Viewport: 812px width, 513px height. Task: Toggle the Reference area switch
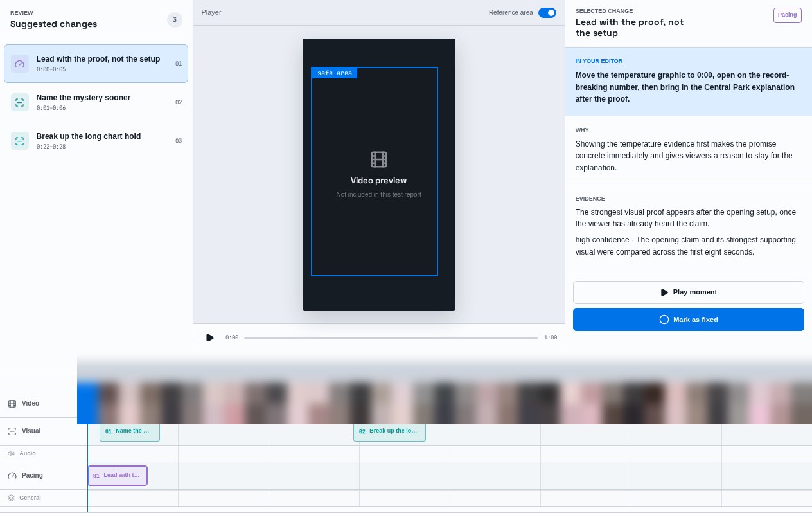point(547,13)
